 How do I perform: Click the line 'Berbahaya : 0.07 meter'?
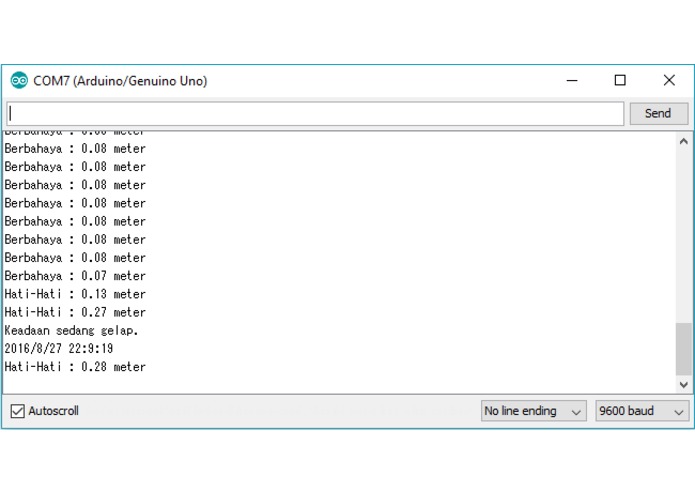pyautogui.click(x=75, y=276)
